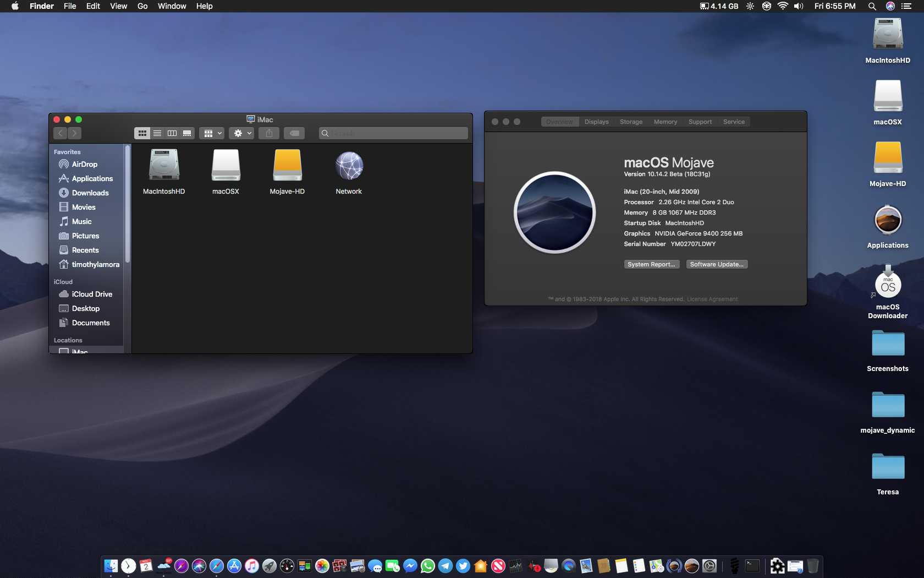Open Siri from the Dock
The image size is (924, 578).
[x=199, y=566]
